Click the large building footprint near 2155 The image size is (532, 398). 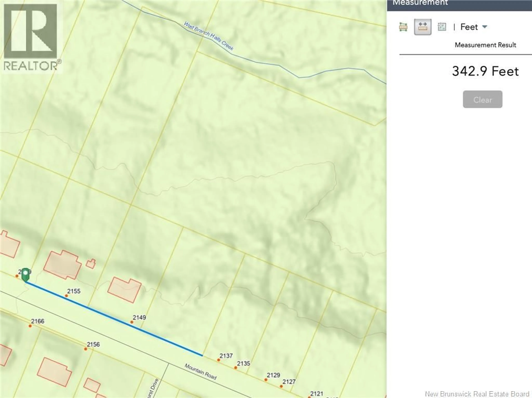point(62,265)
